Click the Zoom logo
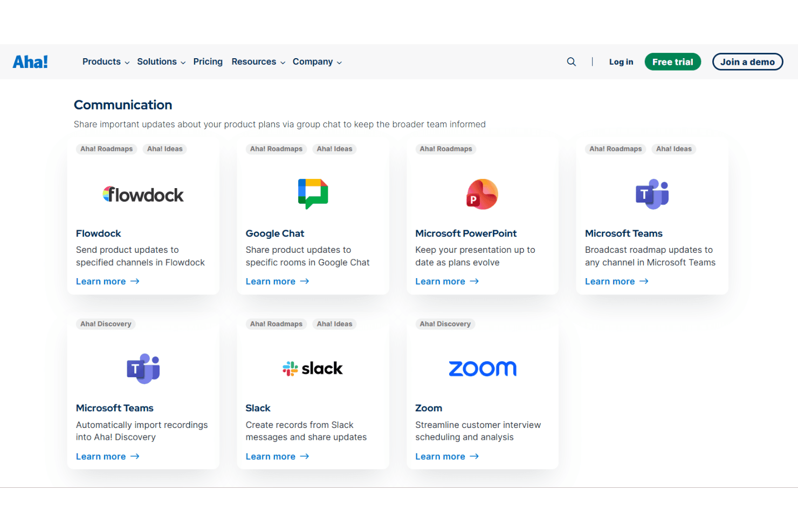This screenshot has width=798, height=532. [483, 369]
